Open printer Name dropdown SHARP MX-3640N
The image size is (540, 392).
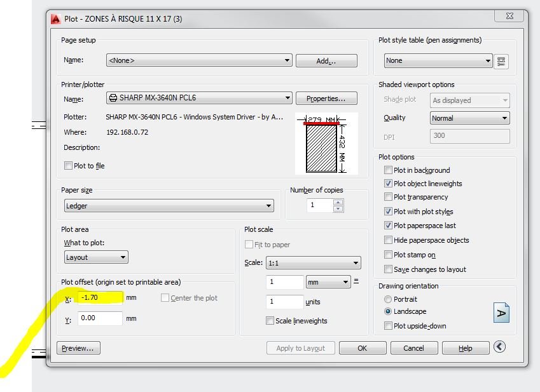click(199, 98)
